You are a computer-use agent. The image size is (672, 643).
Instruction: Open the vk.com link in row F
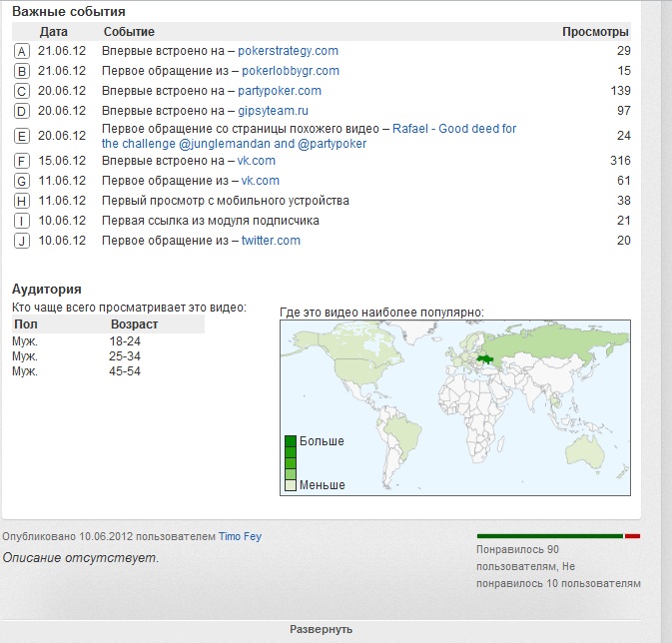tap(257, 161)
